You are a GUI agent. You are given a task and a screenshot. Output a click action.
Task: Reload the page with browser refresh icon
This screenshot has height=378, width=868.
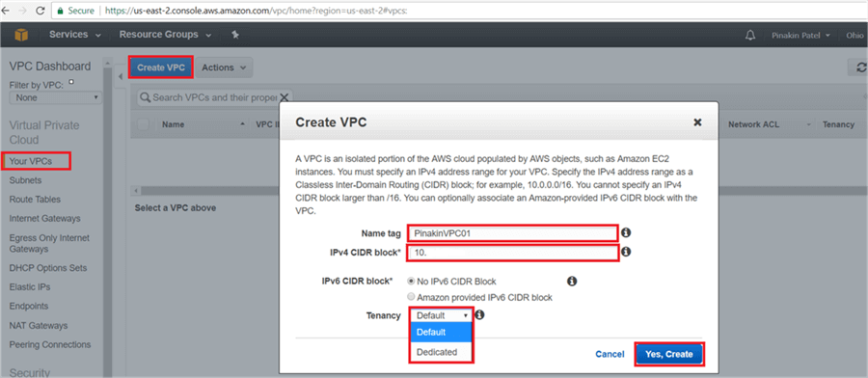[x=40, y=11]
